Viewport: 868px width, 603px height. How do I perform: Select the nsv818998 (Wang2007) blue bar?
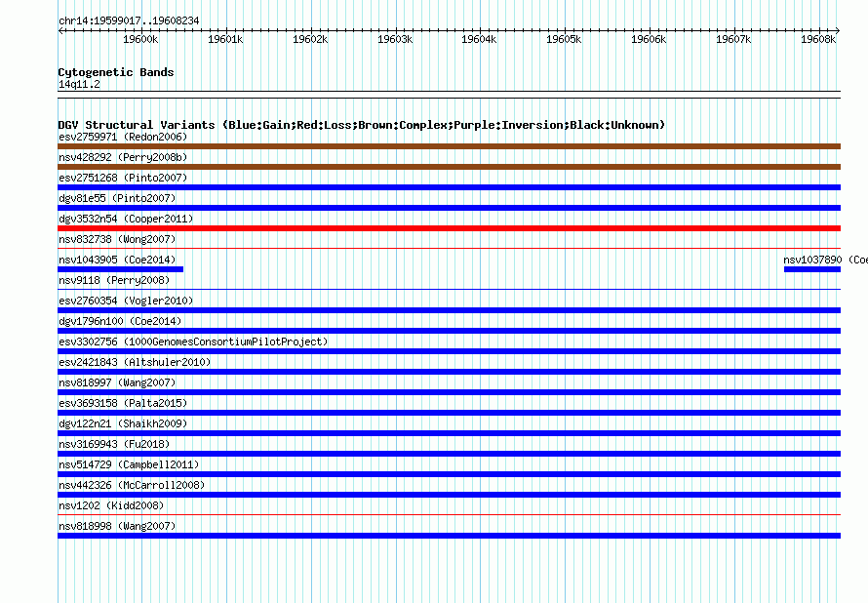click(x=449, y=536)
